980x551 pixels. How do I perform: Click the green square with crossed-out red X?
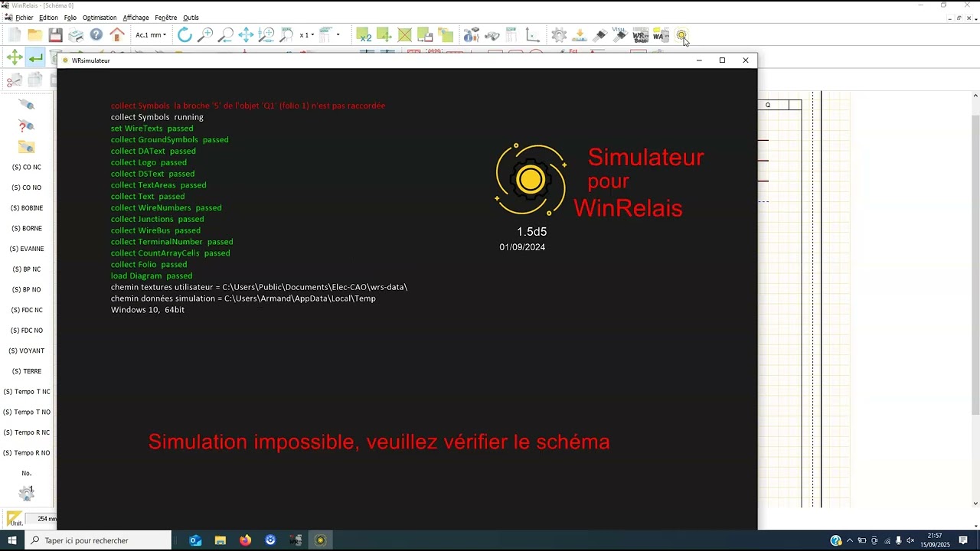click(405, 35)
